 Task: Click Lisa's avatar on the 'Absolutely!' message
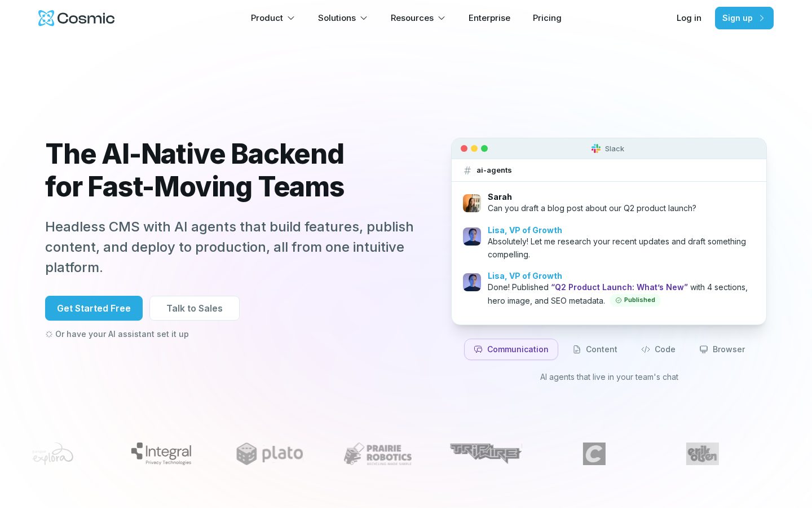(472, 237)
